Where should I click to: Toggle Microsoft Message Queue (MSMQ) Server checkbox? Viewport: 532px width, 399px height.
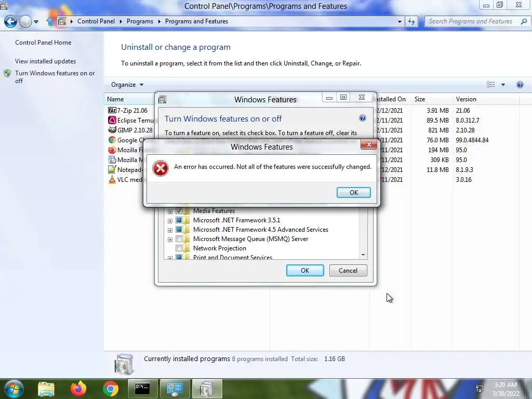(179, 239)
